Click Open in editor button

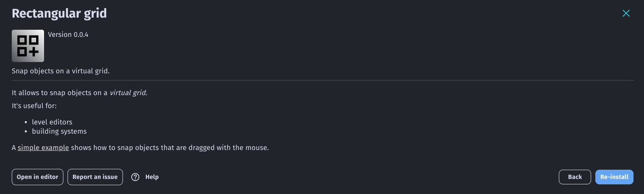37,177
